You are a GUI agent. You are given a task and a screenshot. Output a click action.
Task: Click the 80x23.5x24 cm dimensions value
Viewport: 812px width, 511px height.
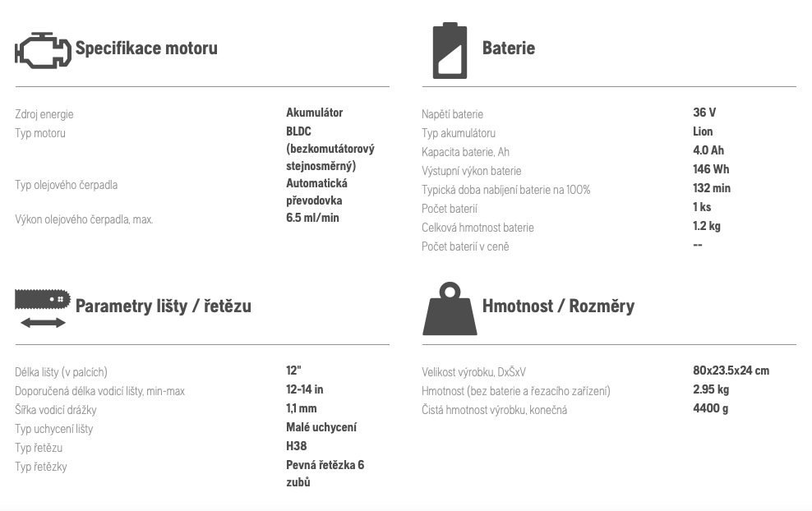point(731,371)
